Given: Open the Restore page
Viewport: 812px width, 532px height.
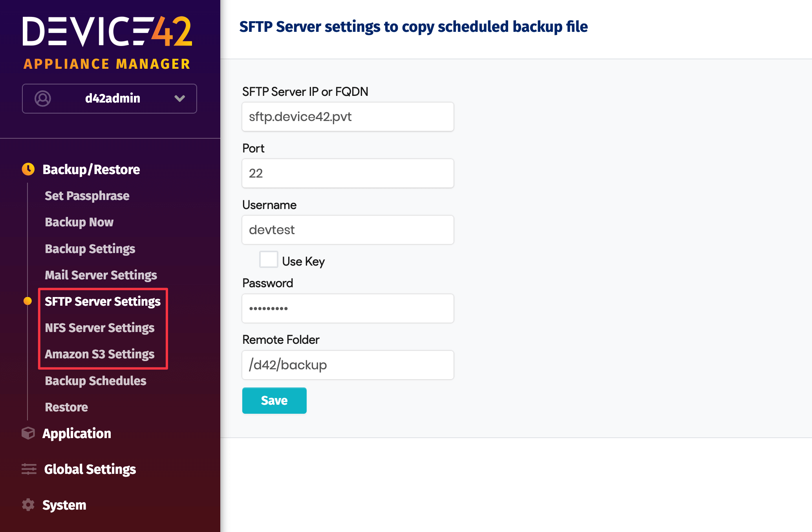Looking at the screenshot, I should coord(66,407).
